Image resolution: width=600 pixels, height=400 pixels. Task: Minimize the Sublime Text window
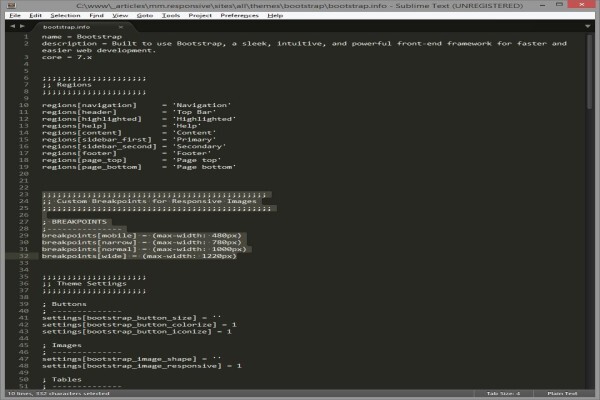(x=542, y=5)
